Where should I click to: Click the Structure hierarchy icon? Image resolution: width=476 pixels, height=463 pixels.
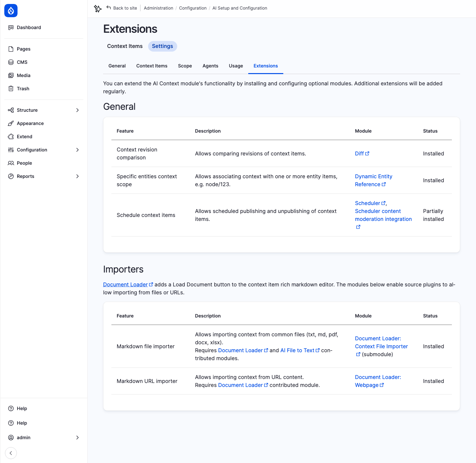click(11, 110)
